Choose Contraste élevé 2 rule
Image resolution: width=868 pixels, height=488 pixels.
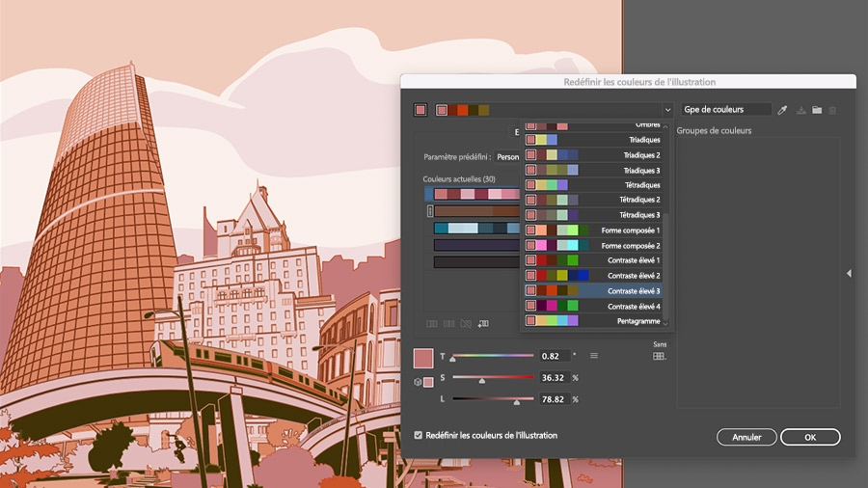click(593, 276)
